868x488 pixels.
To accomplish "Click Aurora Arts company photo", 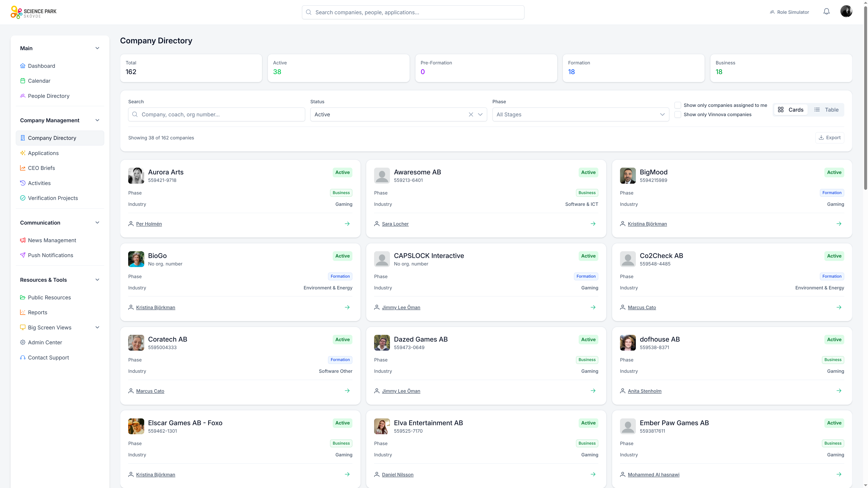I will click(x=136, y=176).
